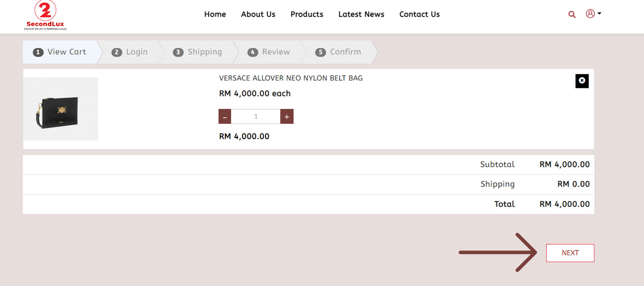Click the VERSACE ALLOVER NEO NYLON BELT BAG title

coord(291,78)
